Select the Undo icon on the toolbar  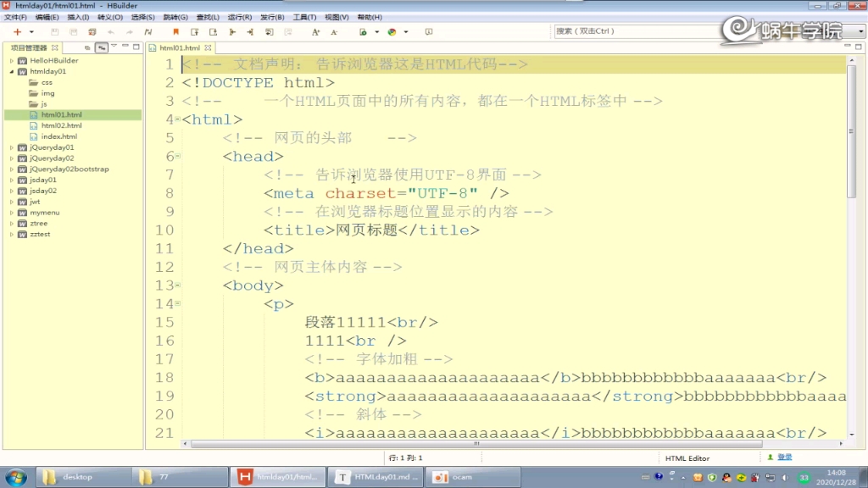pyautogui.click(x=111, y=31)
